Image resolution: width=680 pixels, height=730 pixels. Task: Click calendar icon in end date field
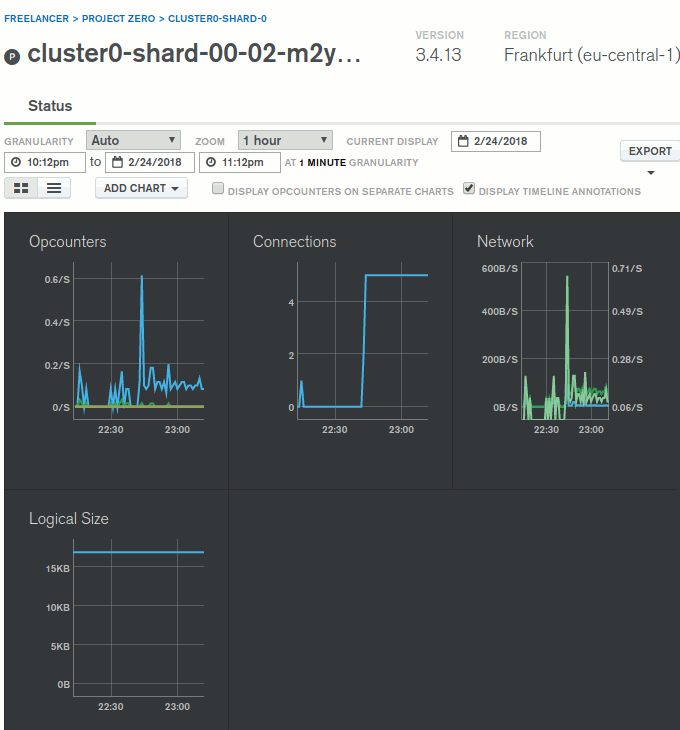117,162
